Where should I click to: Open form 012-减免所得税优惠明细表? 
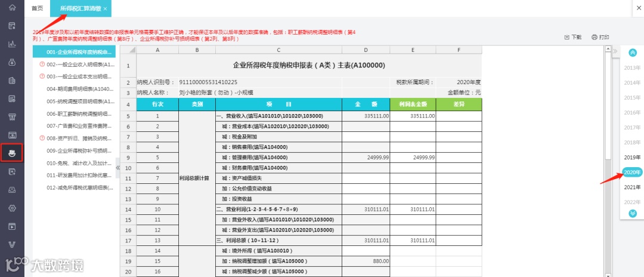[x=80, y=187]
